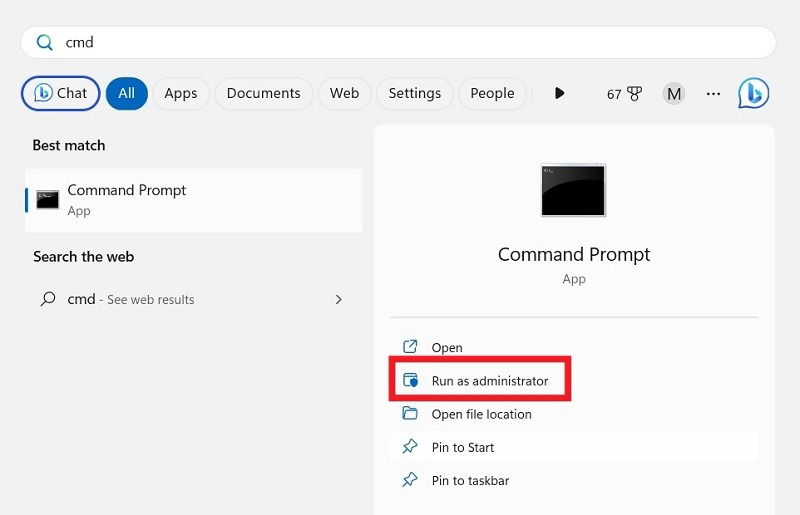Click the Command Prompt title in details pane
This screenshot has height=515, width=800.
pos(574,254)
